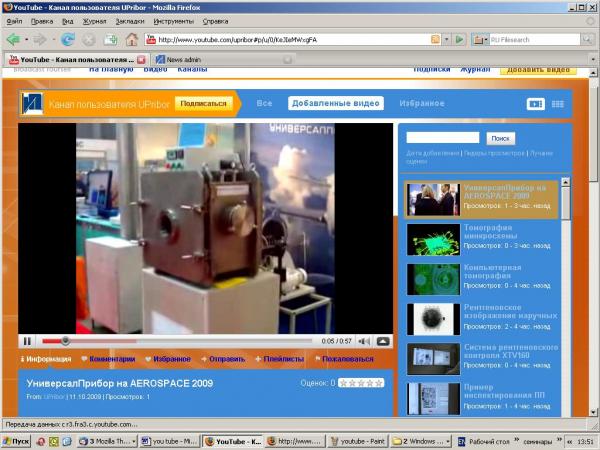Click the search magnifier icon in toolbar
This screenshot has width=600, height=450.
coord(587,39)
